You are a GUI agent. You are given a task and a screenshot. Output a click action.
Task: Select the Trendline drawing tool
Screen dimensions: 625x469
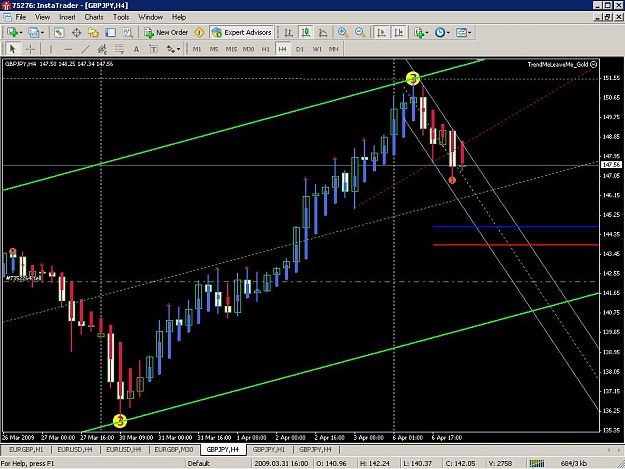click(x=85, y=49)
